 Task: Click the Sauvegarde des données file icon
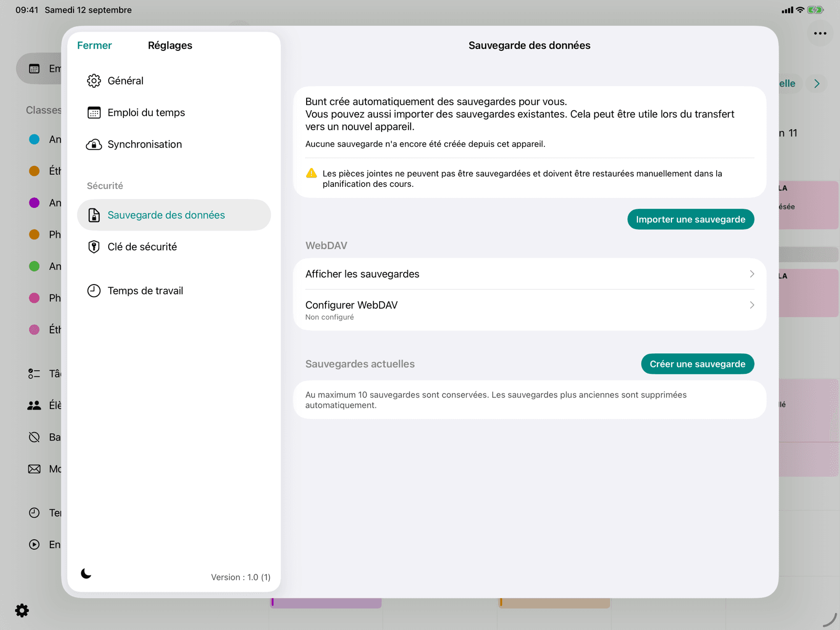click(94, 215)
